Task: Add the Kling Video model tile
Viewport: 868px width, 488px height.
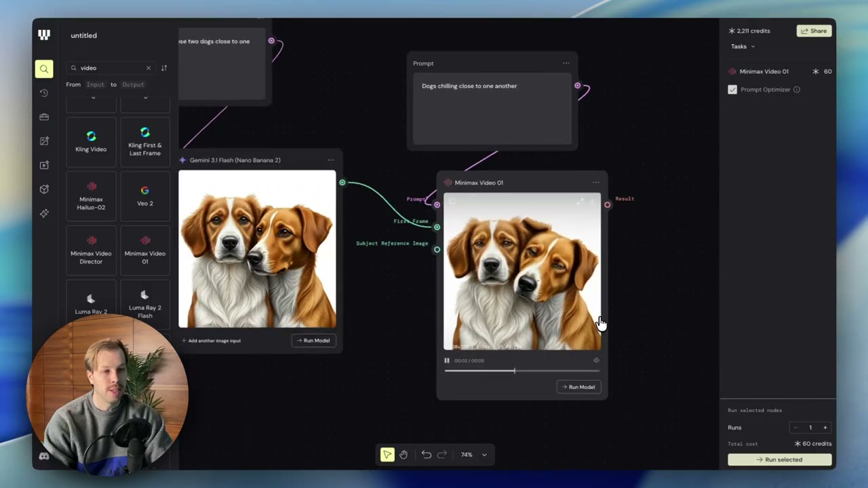Action: point(91,142)
